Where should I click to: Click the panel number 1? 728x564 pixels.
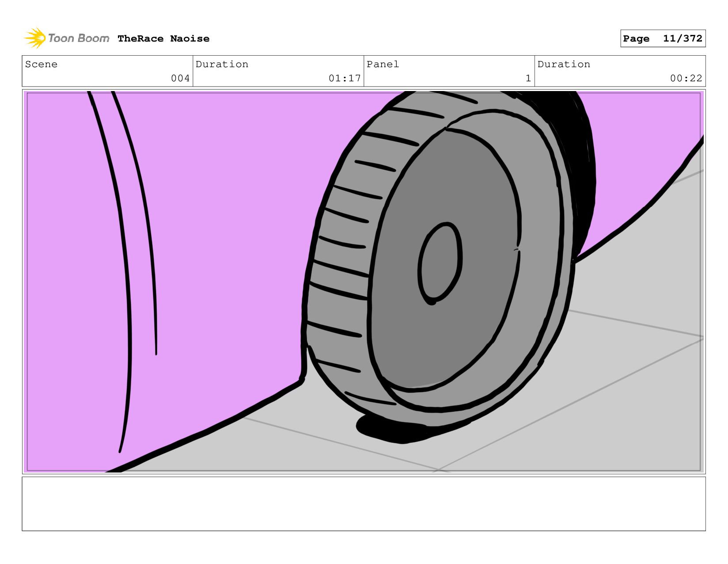pyautogui.click(x=528, y=78)
